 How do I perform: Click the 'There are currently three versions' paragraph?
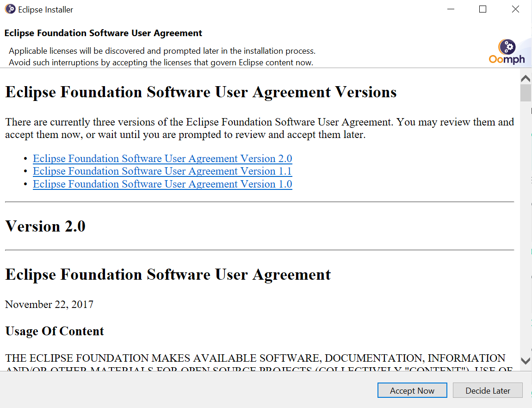click(x=260, y=128)
